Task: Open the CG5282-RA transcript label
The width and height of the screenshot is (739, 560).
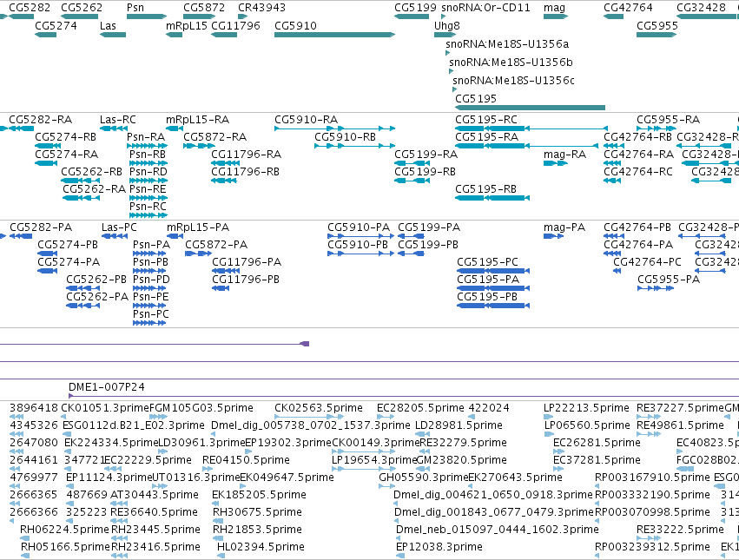Action: point(41,120)
